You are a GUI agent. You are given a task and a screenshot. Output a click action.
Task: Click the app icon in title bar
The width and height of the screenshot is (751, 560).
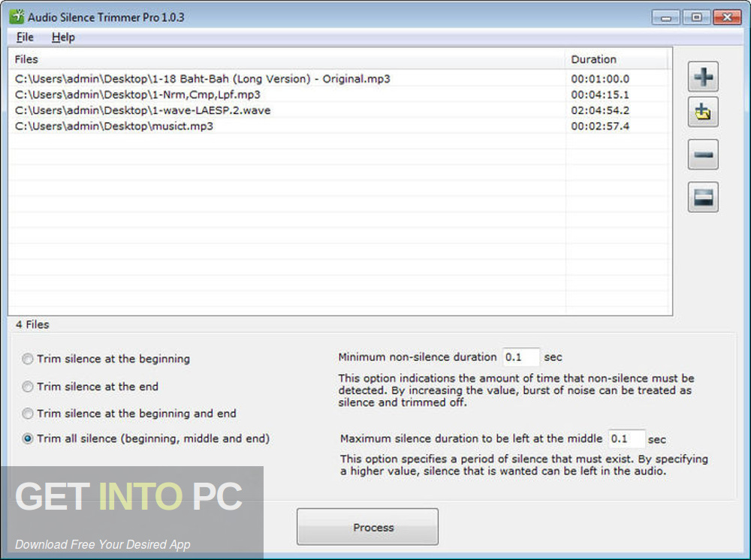17,17
